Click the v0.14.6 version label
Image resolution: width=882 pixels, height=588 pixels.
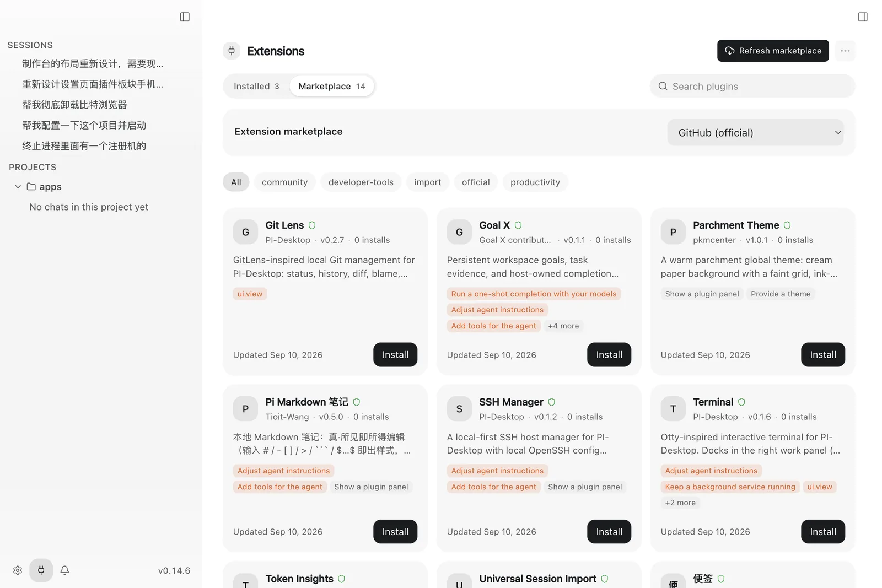pos(174,571)
